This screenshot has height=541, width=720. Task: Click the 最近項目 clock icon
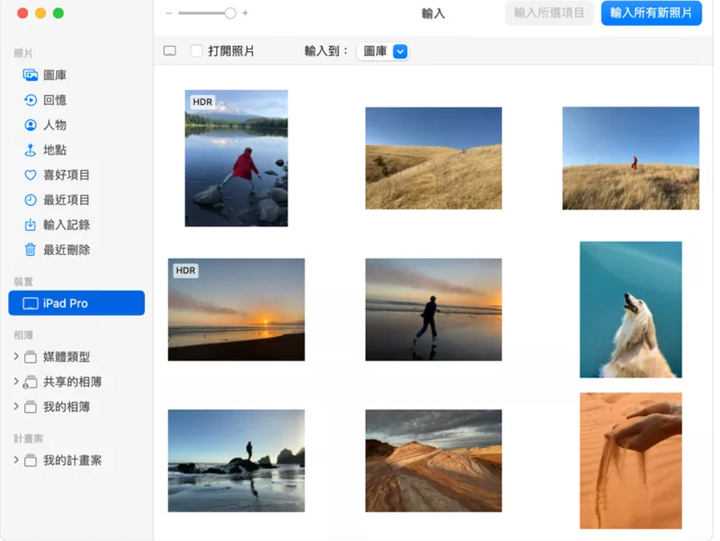click(30, 200)
